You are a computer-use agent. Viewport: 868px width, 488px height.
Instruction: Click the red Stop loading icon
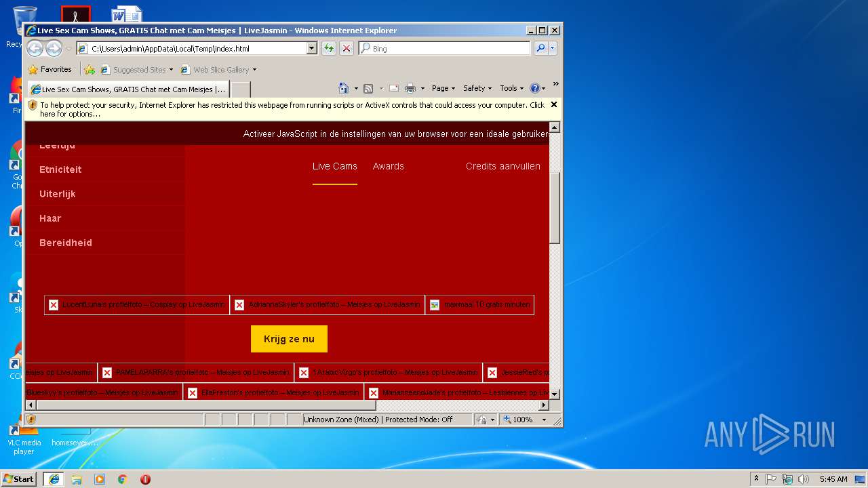pyautogui.click(x=347, y=48)
